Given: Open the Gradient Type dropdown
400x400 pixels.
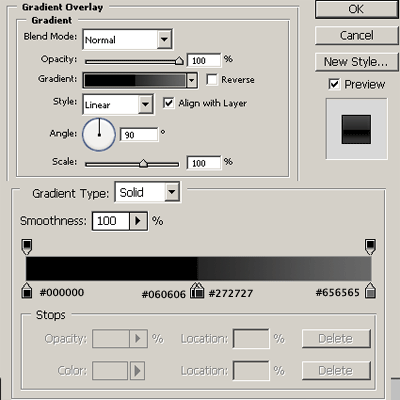Looking at the screenshot, I should pos(147,192).
